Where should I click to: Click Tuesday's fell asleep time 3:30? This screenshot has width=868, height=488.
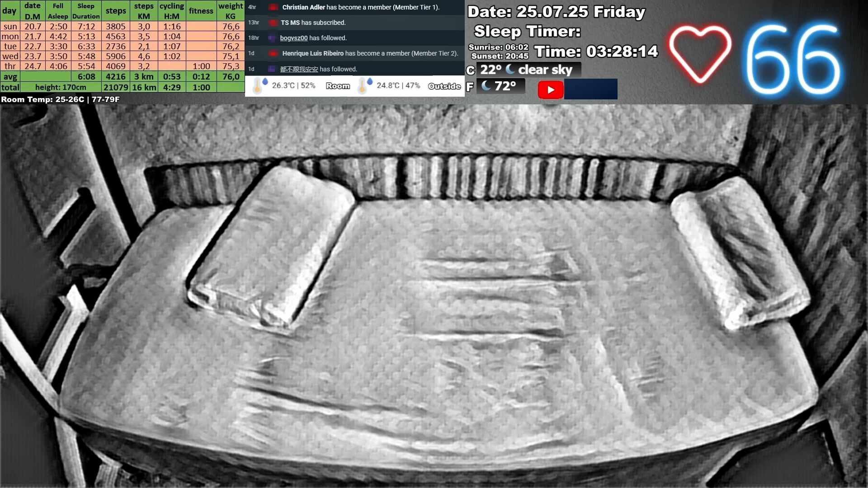coord(58,46)
